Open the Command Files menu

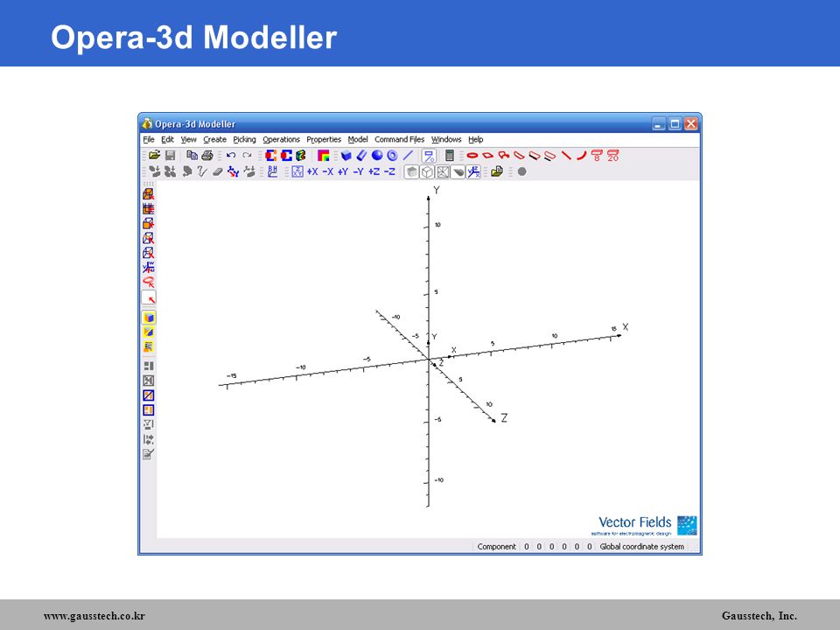[400, 139]
